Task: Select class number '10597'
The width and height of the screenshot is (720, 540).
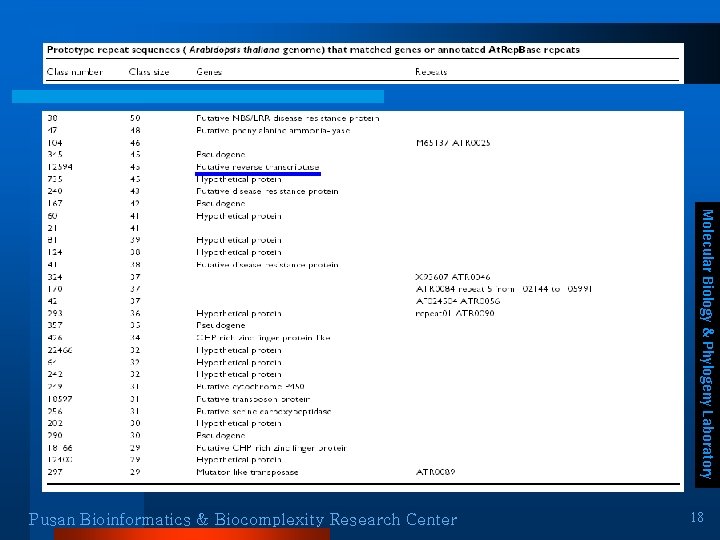Action: 60,399
